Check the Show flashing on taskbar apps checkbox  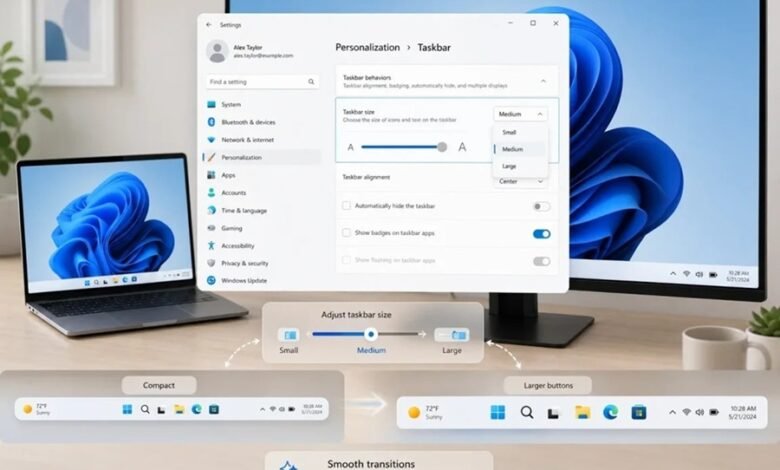pos(346,260)
